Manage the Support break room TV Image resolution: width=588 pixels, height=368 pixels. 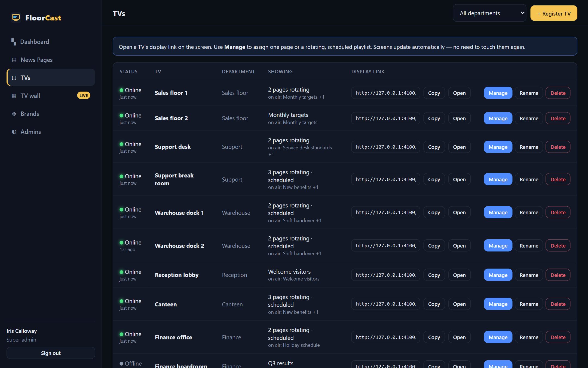[498, 179]
